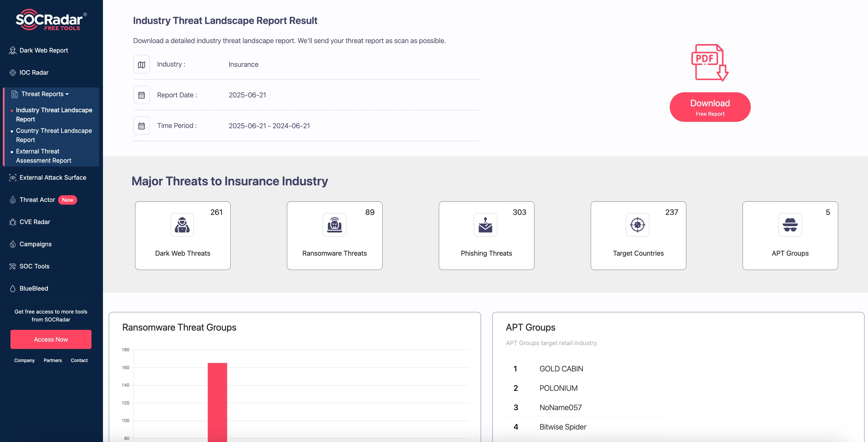The image size is (868, 442).
Task: Click the Insurance industry value
Action: pos(243,64)
